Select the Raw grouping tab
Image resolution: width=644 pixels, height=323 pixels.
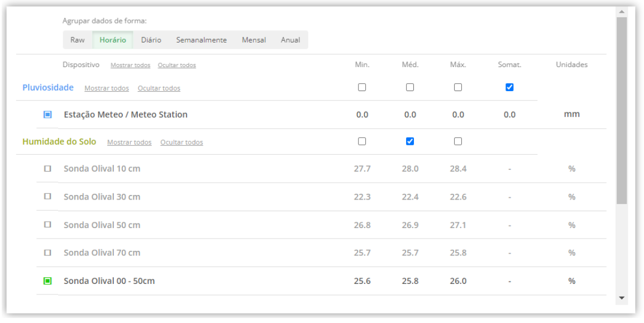[78, 40]
